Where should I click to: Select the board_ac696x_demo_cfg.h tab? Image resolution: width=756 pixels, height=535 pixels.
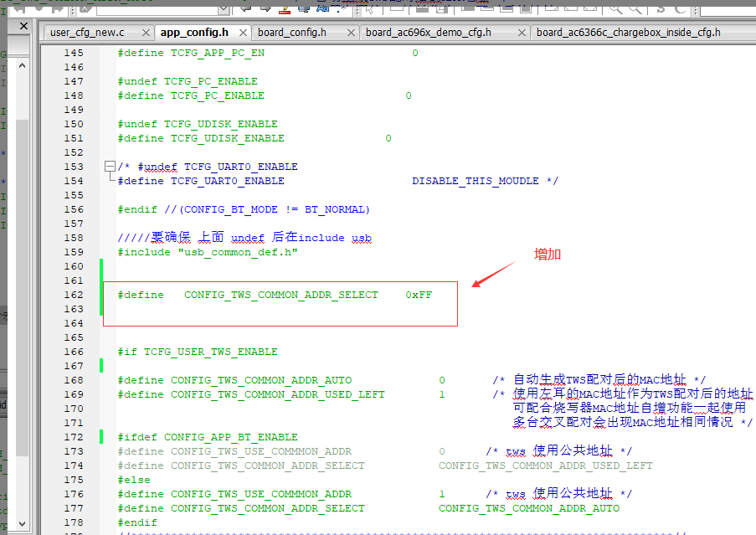click(x=428, y=33)
